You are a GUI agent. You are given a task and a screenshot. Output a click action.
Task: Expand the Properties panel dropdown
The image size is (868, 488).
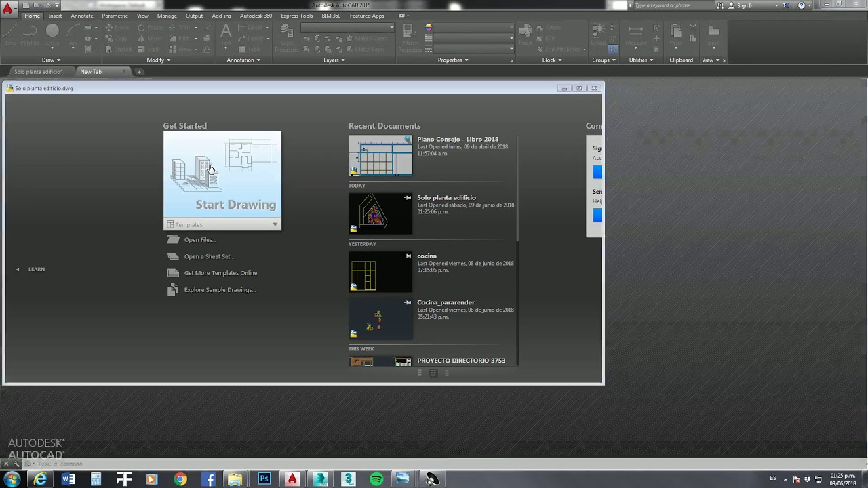453,60
